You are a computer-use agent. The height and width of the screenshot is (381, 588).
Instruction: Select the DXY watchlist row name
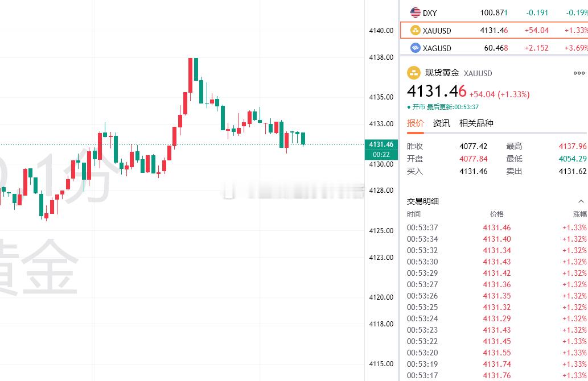(430, 13)
